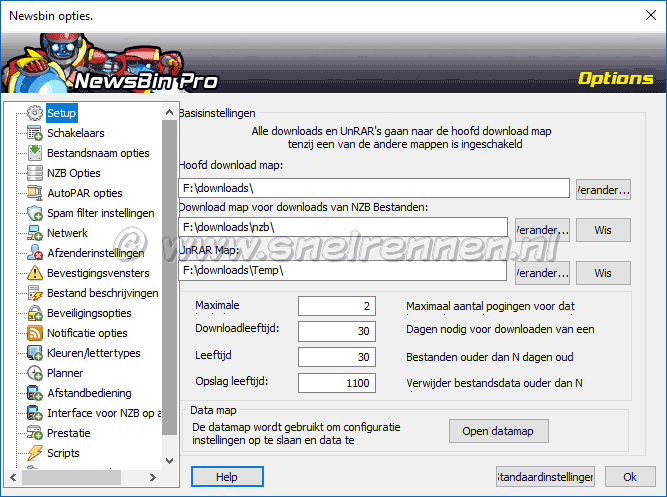Select the Planner entry
The height and width of the screenshot is (497, 667).
(x=65, y=373)
